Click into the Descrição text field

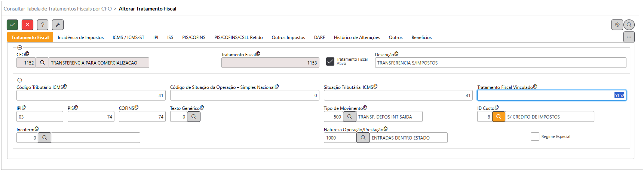(500, 63)
